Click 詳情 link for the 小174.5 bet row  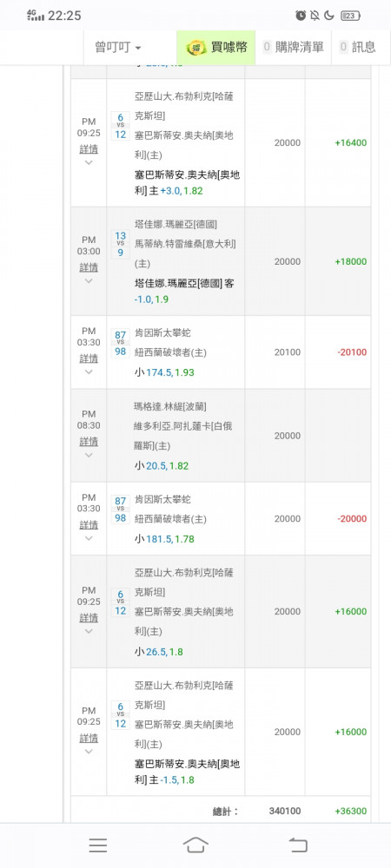coord(89,358)
